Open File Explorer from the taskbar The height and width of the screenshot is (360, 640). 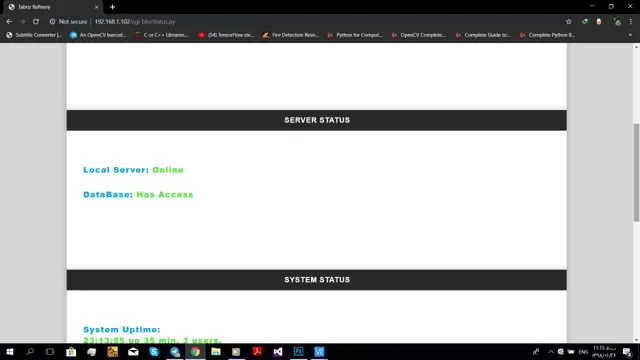pyautogui.click(x=216, y=351)
